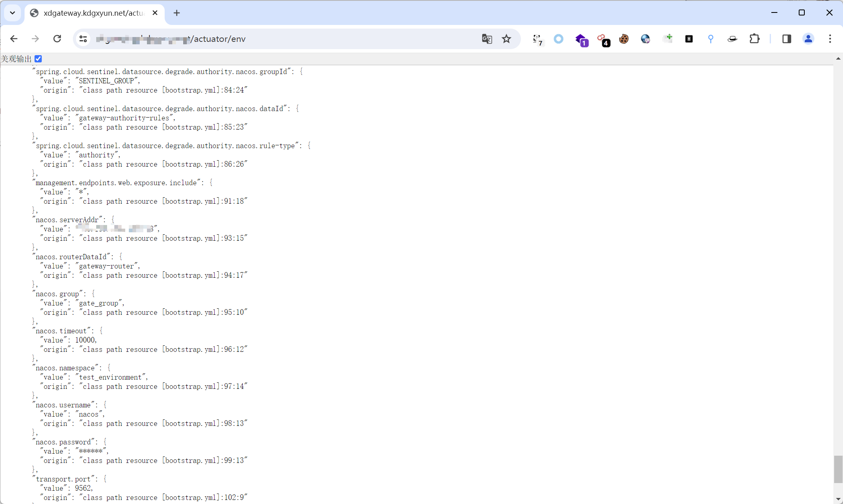Maximize the browser window
Viewport: 843px width, 504px height.
click(802, 13)
